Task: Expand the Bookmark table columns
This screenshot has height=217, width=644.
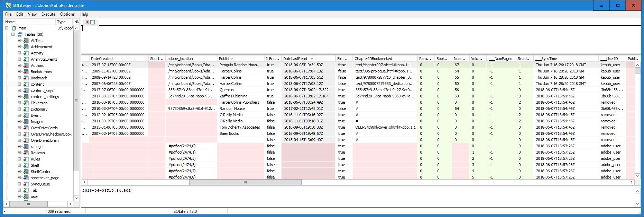Action: (x=19, y=78)
